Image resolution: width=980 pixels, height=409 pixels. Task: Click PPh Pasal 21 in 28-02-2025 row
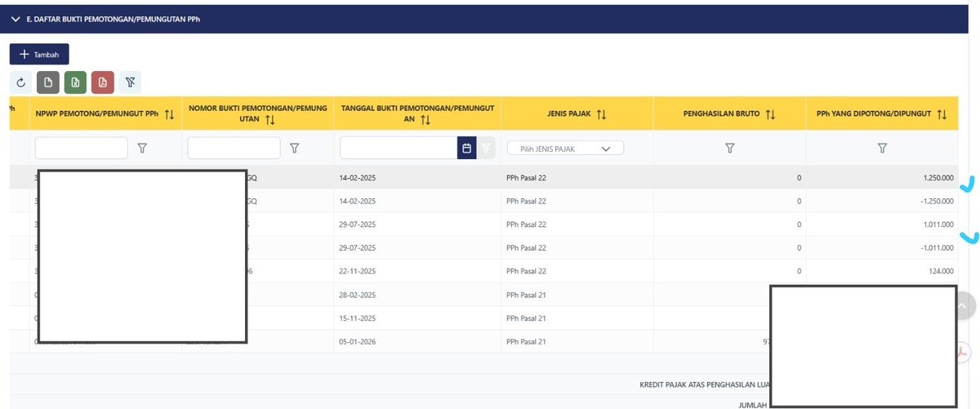pos(526,295)
